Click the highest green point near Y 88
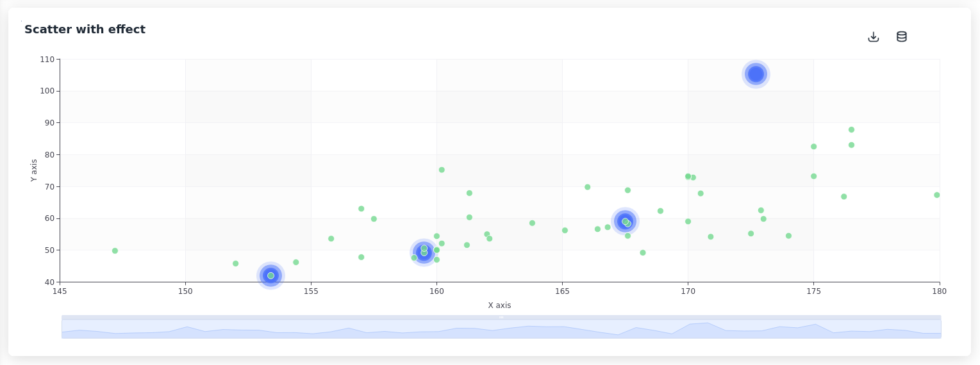 [x=851, y=130]
